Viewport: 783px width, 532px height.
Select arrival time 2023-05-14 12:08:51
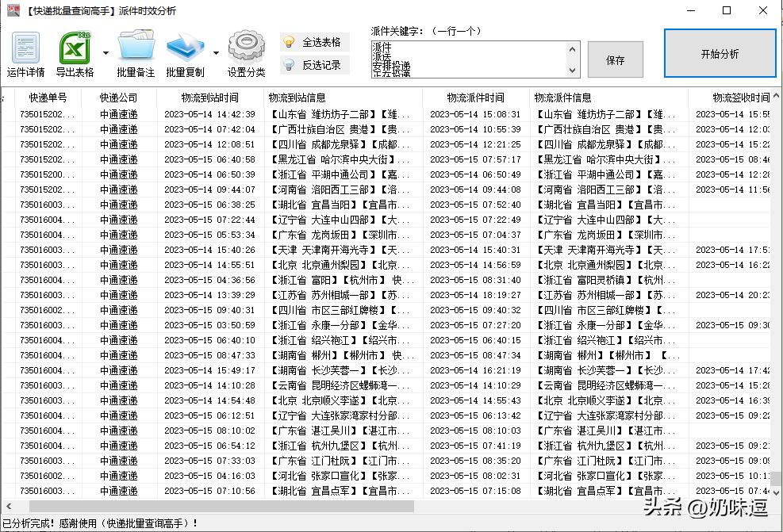tap(209, 144)
